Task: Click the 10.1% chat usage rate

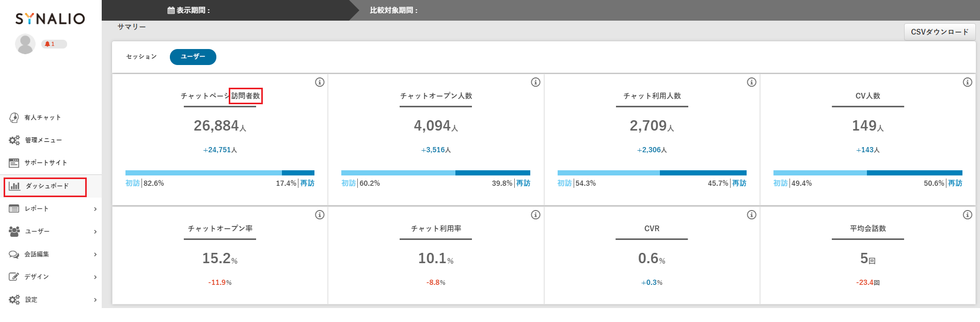Action: [436, 259]
